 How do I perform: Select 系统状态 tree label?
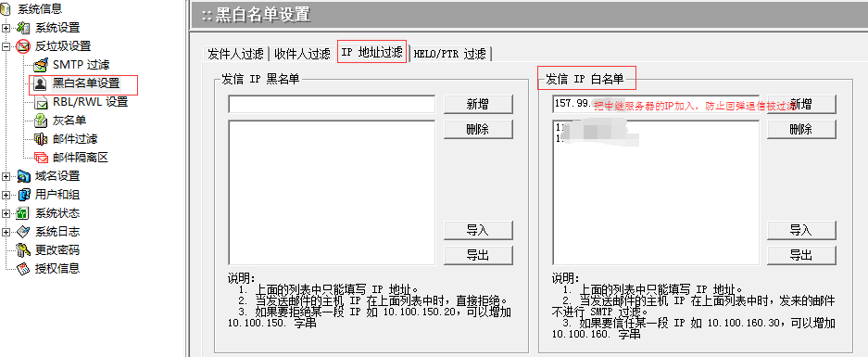(x=57, y=213)
